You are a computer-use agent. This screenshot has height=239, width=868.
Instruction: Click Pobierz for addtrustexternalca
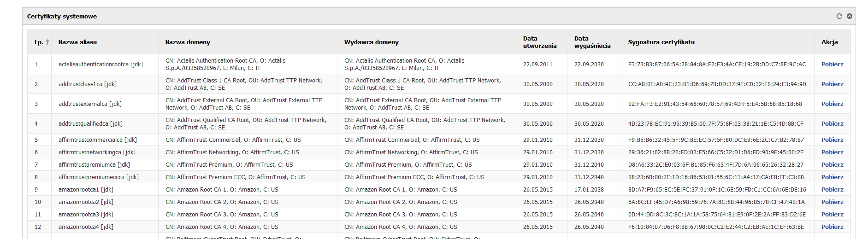click(832, 104)
